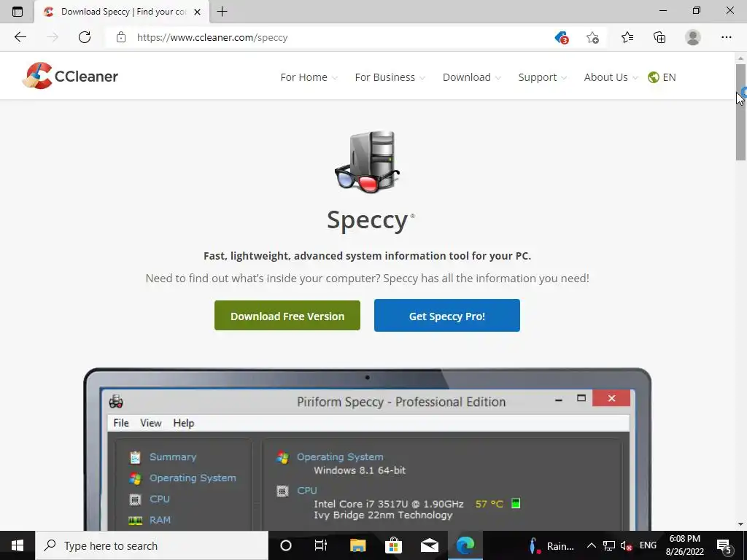
Task: Click the Type here to search box
Action: pos(152,545)
